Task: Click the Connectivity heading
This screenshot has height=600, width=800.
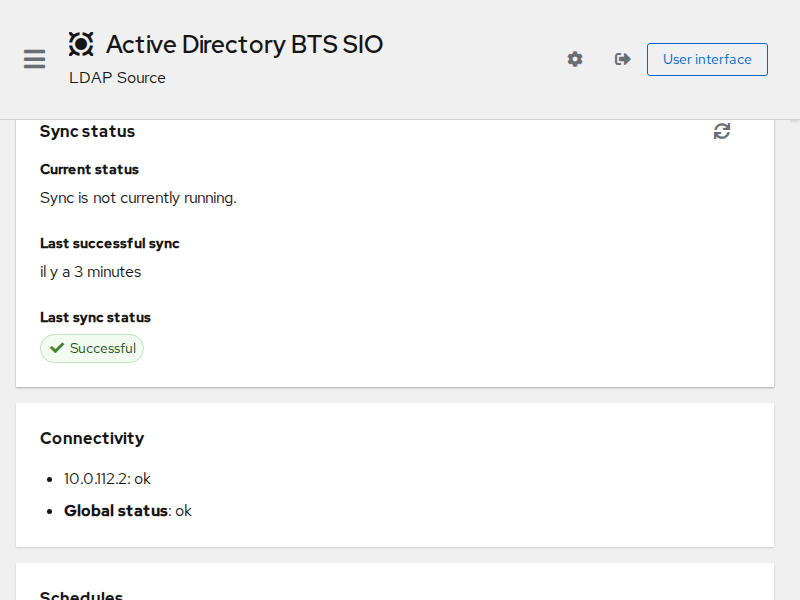Action: (x=92, y=438)
